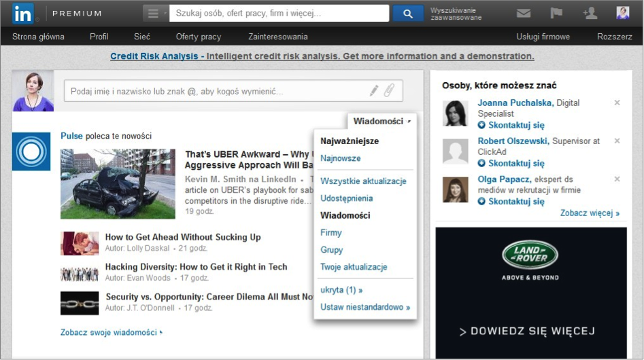Open the messages envelope icon
Screen dimensions: 644x360
tap(523, 14)
